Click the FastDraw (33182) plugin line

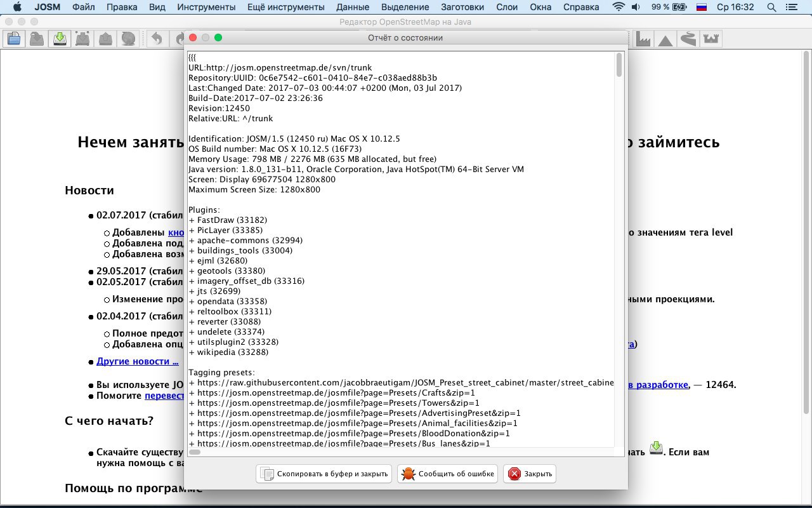click(x=228, y=220)
